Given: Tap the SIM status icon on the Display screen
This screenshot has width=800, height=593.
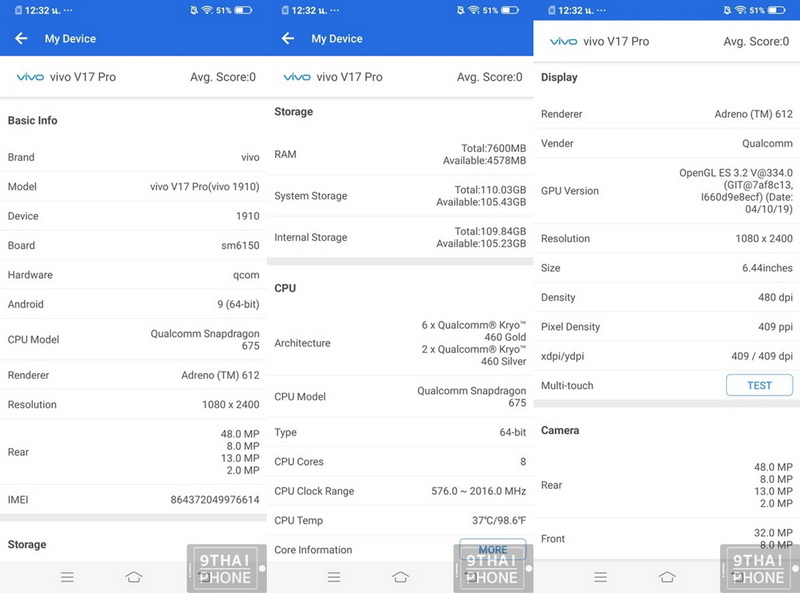Looking at the screenshot, I should coord(552,10).
